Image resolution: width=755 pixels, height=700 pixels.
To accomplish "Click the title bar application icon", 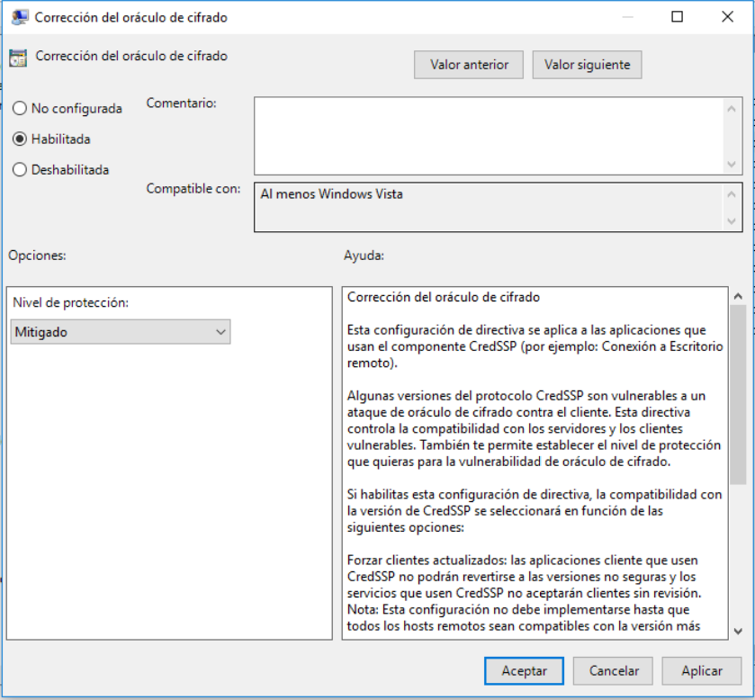I will tap(19, 17).
